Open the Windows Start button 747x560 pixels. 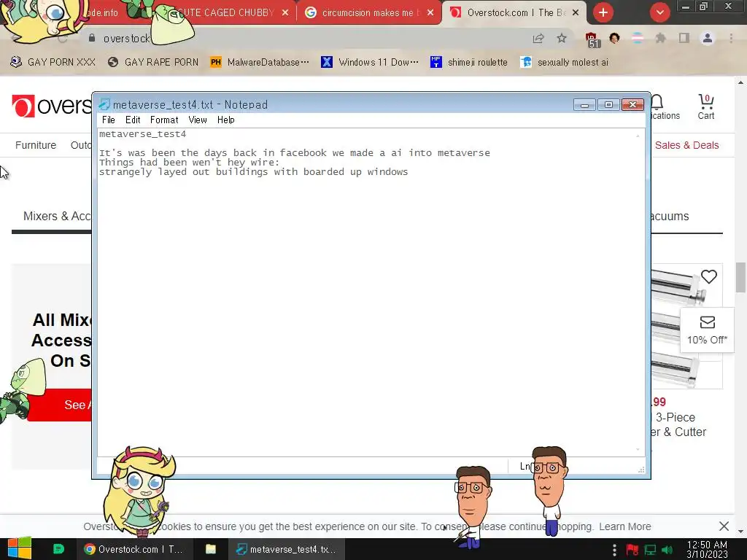tap(20, 549)
